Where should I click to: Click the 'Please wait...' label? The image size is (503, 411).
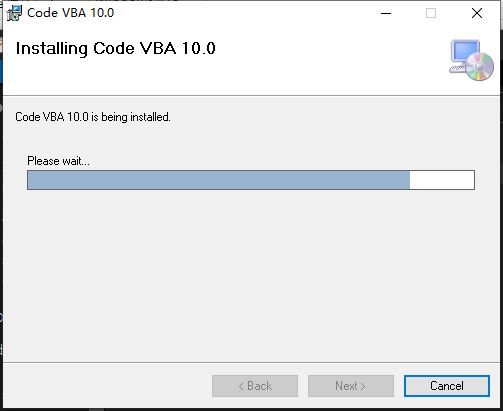[x=58, y=161]
